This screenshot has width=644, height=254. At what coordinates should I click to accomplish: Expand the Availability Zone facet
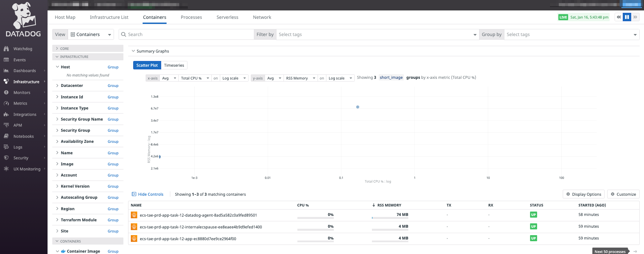pos(57,141)
